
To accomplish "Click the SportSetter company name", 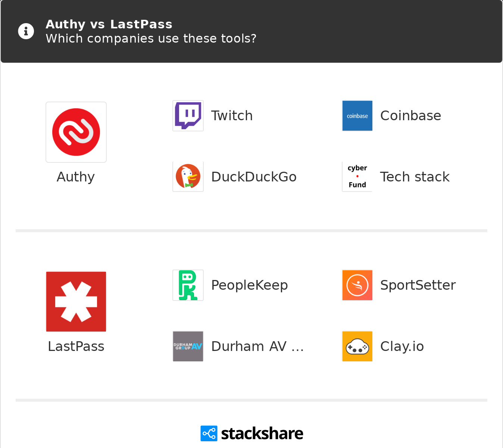I will 418,285.
